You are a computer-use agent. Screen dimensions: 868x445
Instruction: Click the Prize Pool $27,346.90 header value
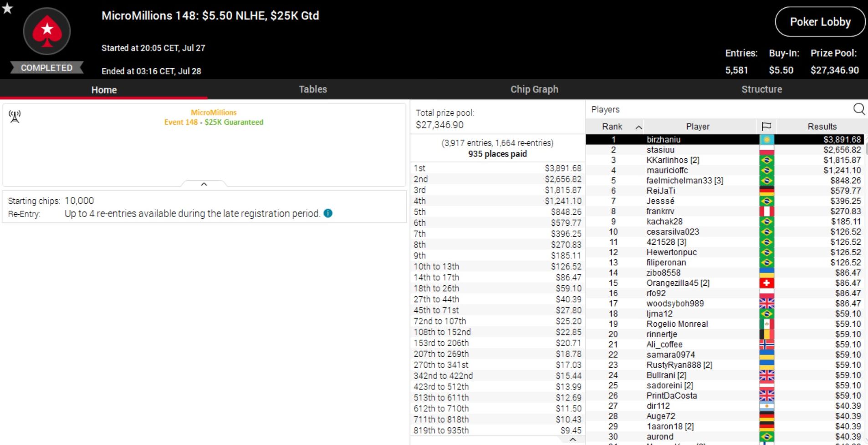coord(835,70)
